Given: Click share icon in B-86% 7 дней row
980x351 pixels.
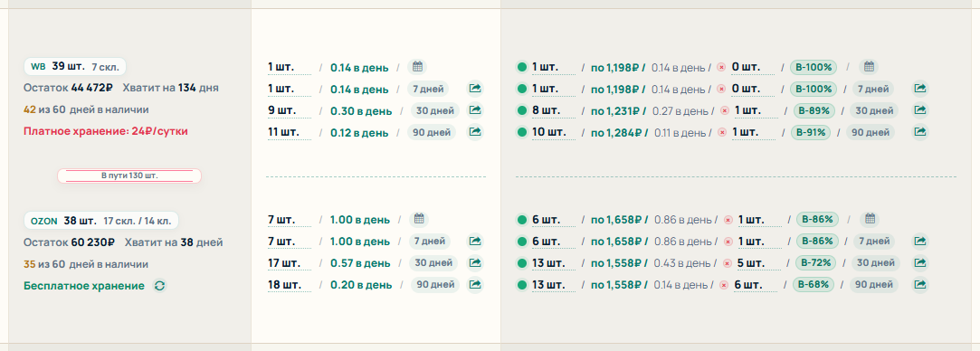Looking at the screenshot, I should tap(919, 241).
